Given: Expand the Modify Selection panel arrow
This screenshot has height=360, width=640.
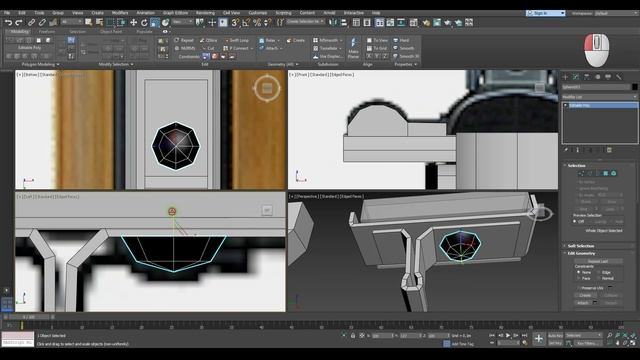Looking at the screenshot, I should [131, 64].
